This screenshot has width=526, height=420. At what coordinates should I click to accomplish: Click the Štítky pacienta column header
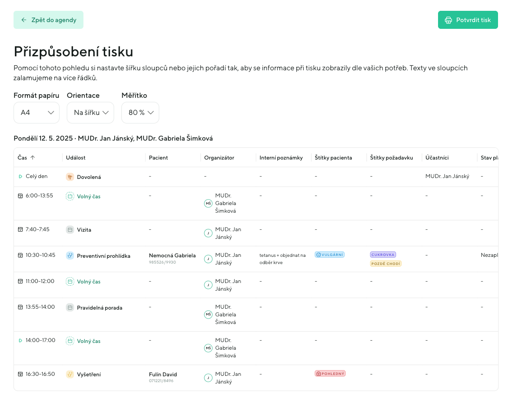[x=333, y=158]
